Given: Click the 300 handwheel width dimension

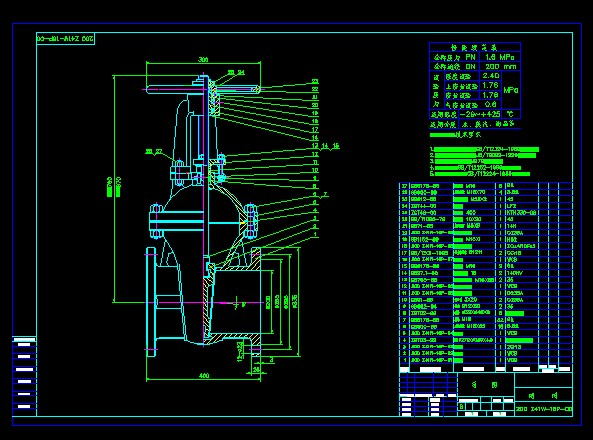Looking at the screenshot, I should point(203,59).
